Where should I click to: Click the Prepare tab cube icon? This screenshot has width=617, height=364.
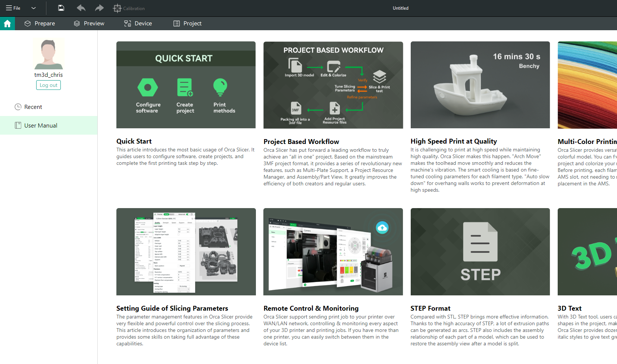(x=28, y=23)
